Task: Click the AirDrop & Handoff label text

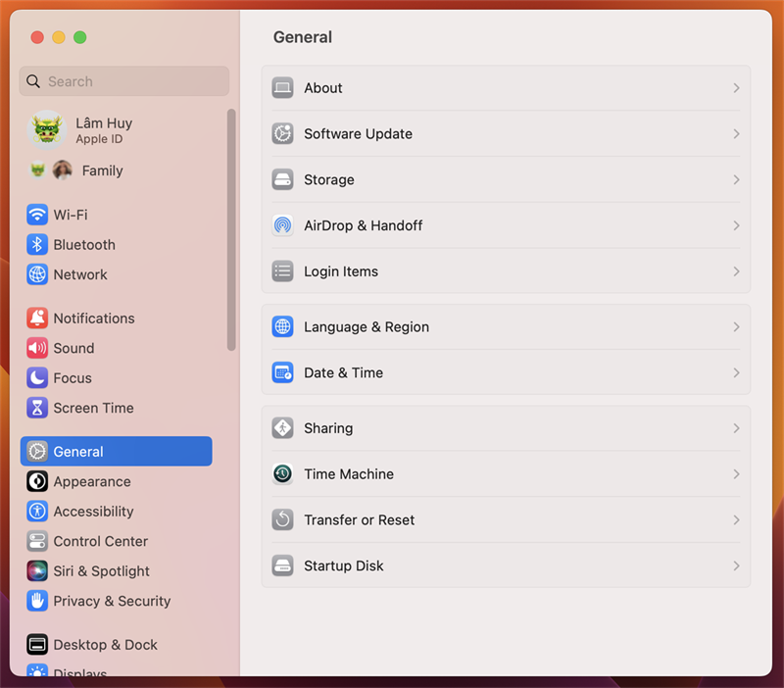Action: (x=364, y=225)
